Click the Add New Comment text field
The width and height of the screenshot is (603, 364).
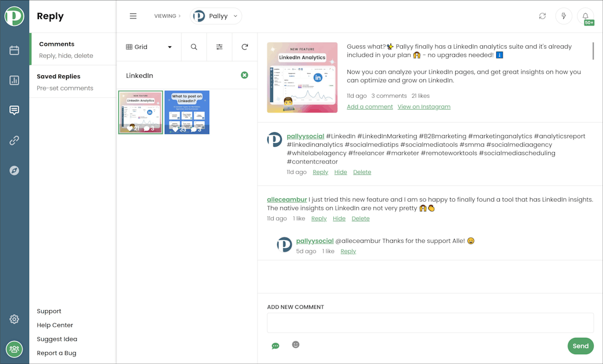coord(430,322)
